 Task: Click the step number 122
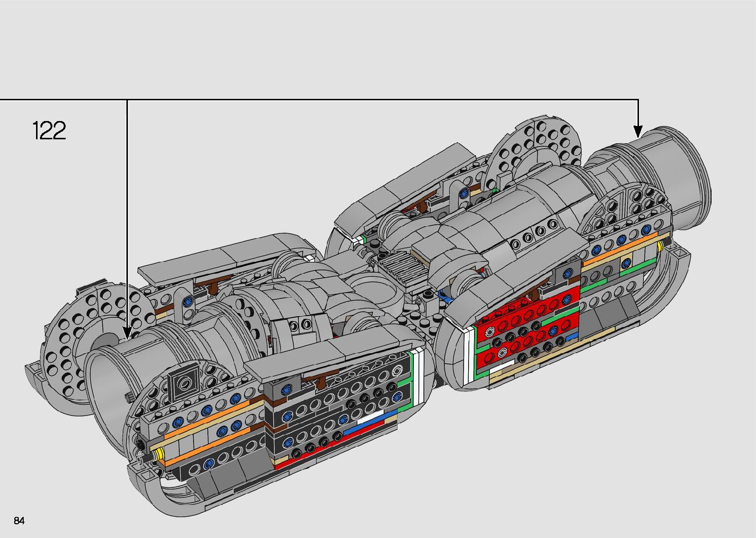pos(49,131)
